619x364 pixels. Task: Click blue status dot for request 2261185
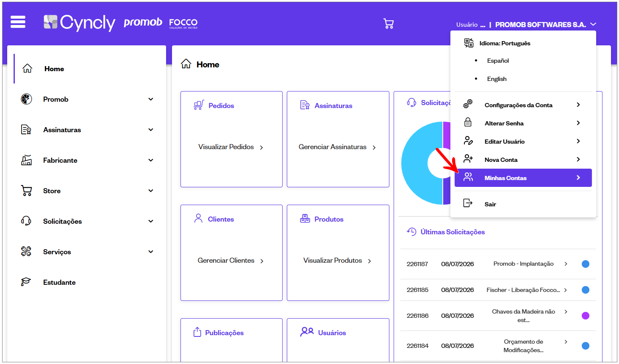[x=586, y=290]
